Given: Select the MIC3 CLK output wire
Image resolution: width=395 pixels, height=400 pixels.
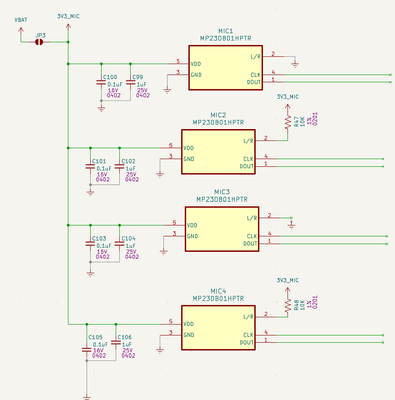Looking at the screenshot, I should 333,236.
